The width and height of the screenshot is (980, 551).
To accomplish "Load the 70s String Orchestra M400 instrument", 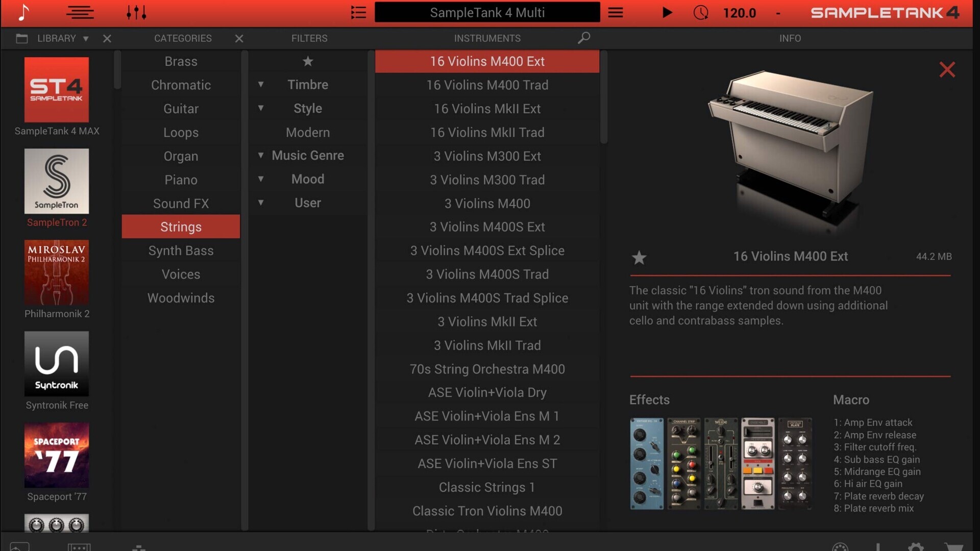I will point(487,369).
